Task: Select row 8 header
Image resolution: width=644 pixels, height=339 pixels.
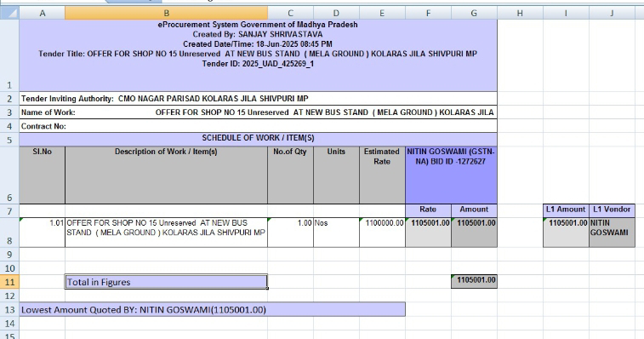Action: point(9,233)
